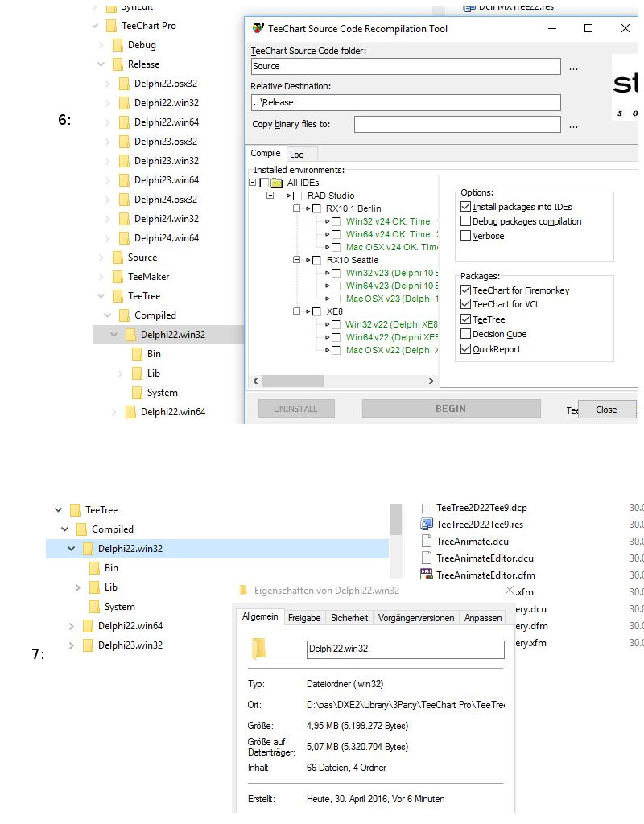Click the Delphi23.win64 folder icon
Screen dimensions: 644x824
pyautogui.click(x=124, y=180)
